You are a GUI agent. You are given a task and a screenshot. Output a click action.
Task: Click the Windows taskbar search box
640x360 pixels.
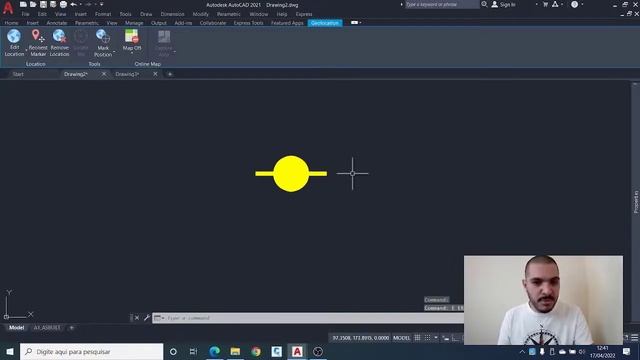[x=91, y=351]
